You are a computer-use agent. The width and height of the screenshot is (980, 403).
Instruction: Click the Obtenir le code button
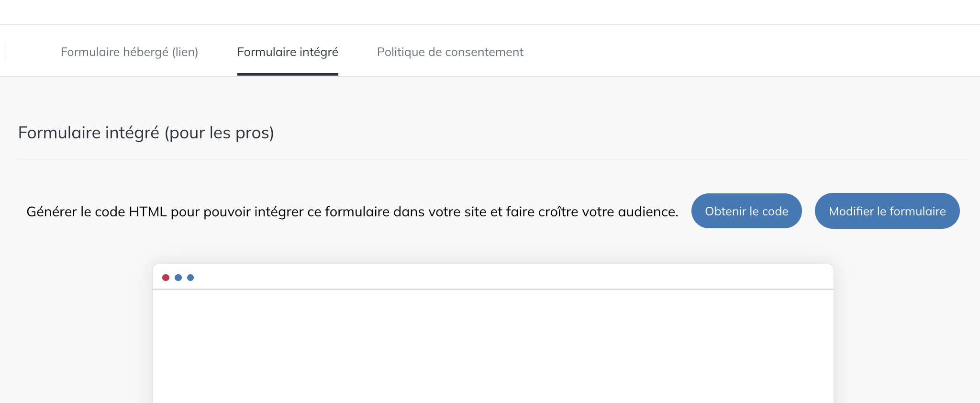tap(746, 211)
